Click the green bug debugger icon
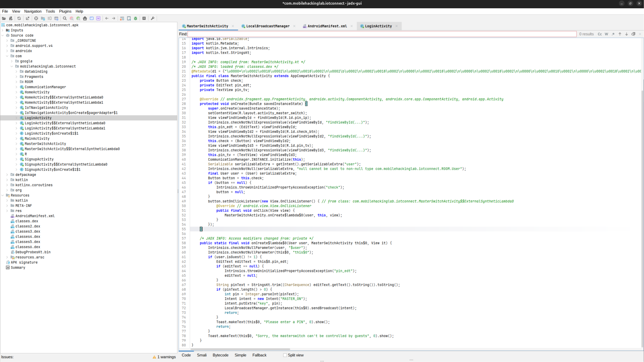The width and height of the screenshot is (644, 362). click(136, 18)
